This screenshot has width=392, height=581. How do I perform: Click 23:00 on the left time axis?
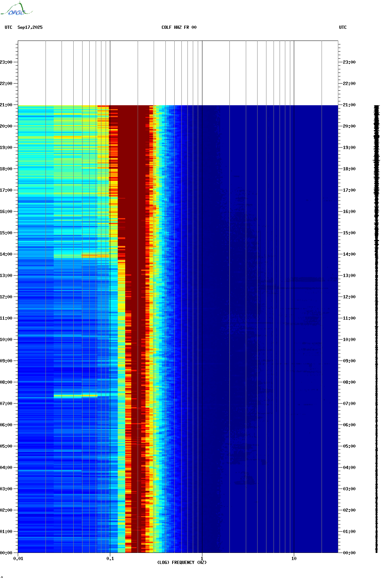[6, 62]
